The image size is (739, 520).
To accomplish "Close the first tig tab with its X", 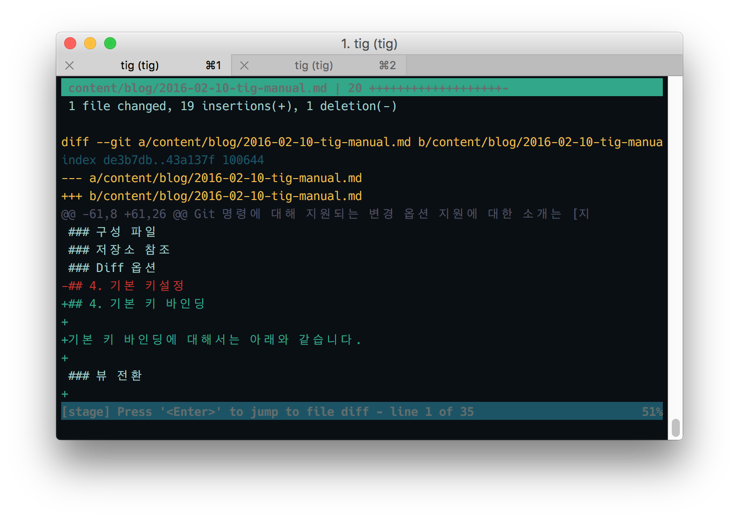I will (x=69, y=66).
